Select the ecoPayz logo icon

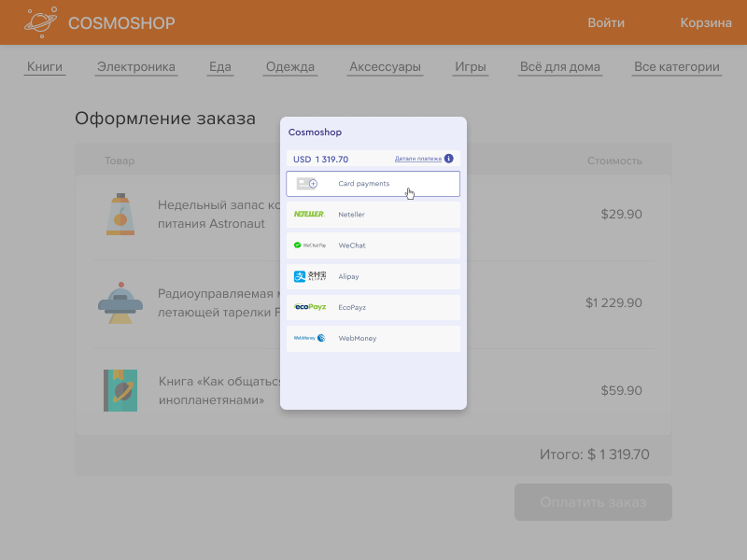309,307
